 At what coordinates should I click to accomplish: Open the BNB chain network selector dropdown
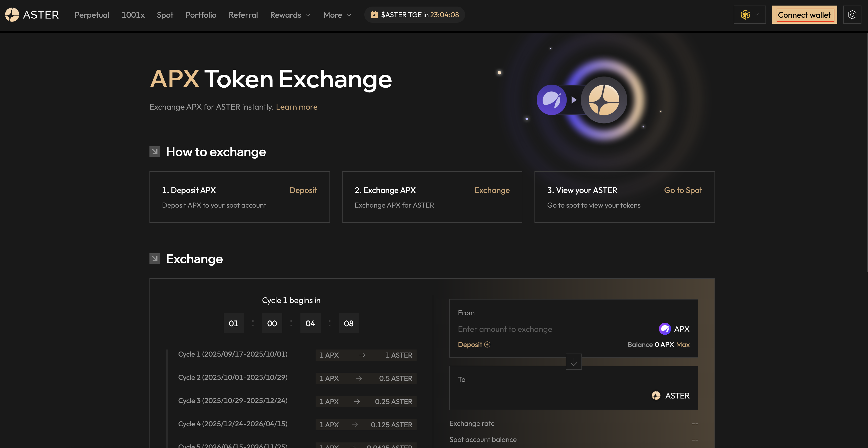point(749,15)
